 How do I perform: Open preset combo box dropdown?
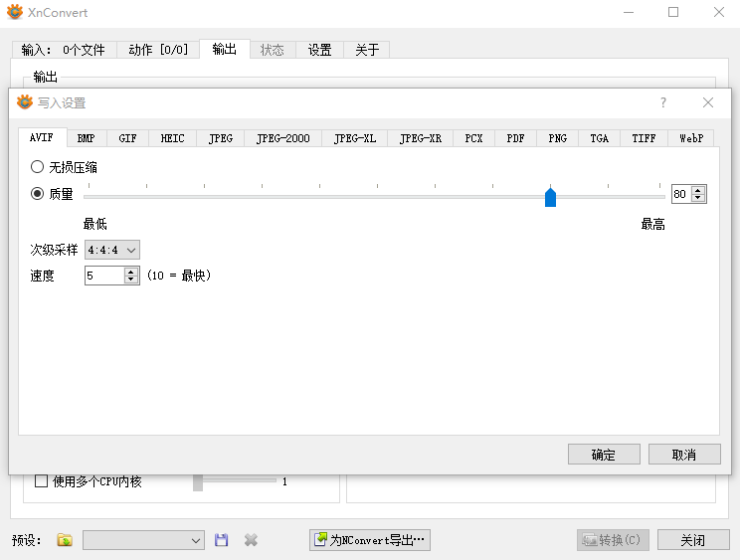143,540
